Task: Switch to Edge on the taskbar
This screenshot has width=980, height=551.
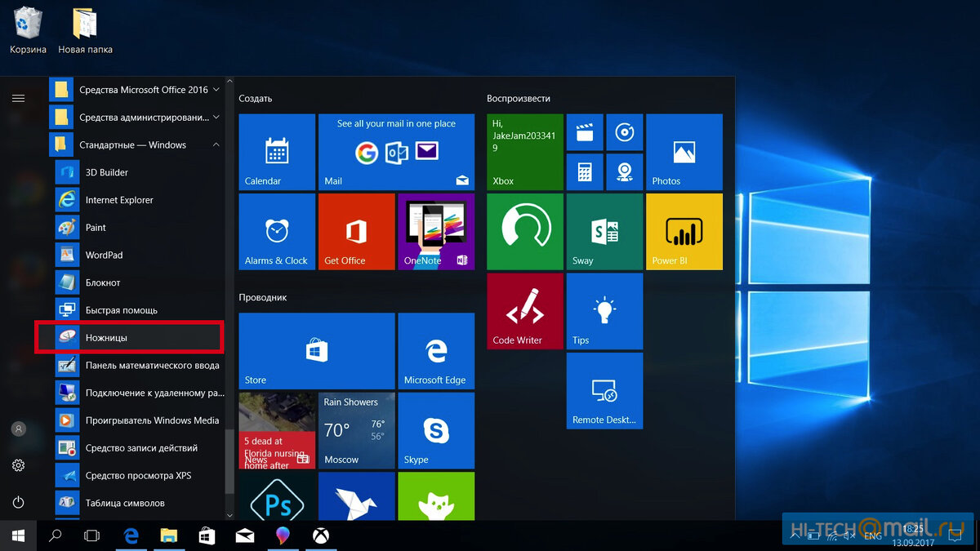Action: 131,536
